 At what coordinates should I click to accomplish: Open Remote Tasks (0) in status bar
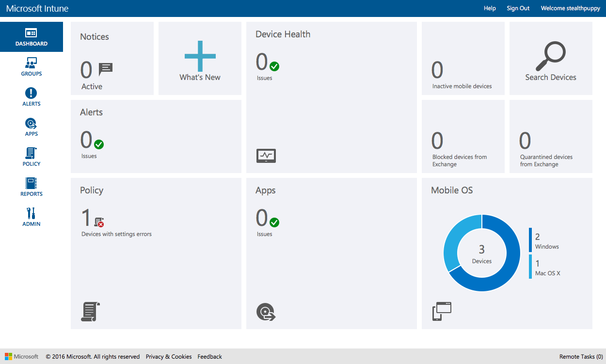click(581, 356)
